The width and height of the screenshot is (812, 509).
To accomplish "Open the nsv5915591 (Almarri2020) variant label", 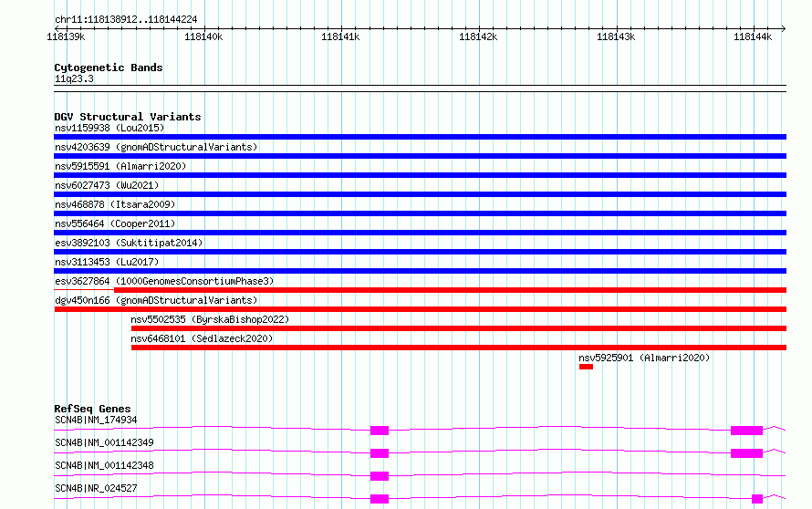I will (120, 166).
